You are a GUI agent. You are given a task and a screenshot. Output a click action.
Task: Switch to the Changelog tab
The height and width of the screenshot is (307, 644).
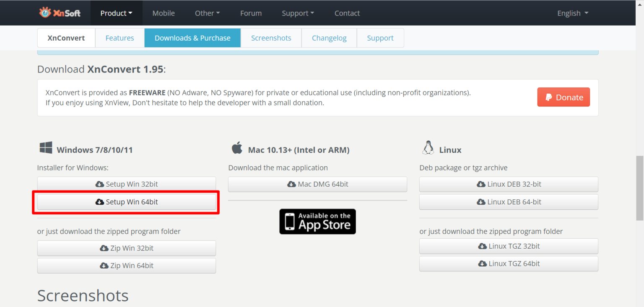pyautogui.click(x=329, y=38)
